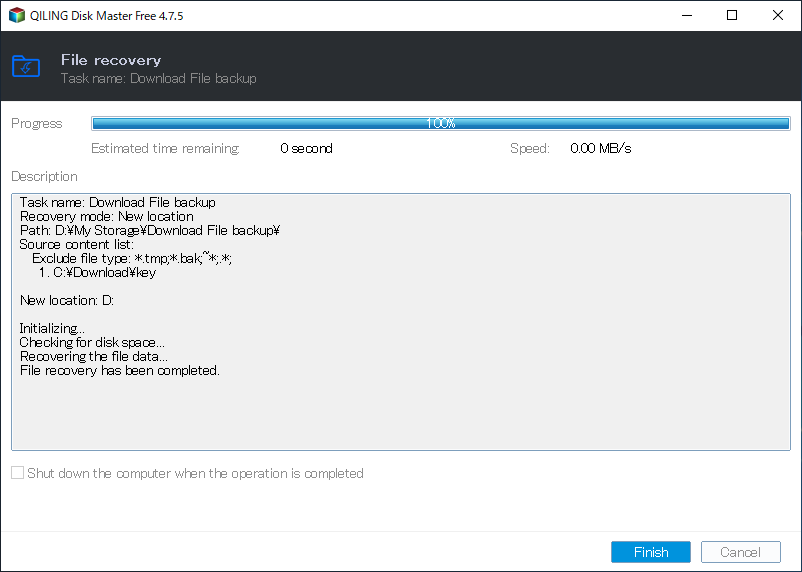Close the QILING Disk Master window

pyautogui.click(x=777, y=15)
